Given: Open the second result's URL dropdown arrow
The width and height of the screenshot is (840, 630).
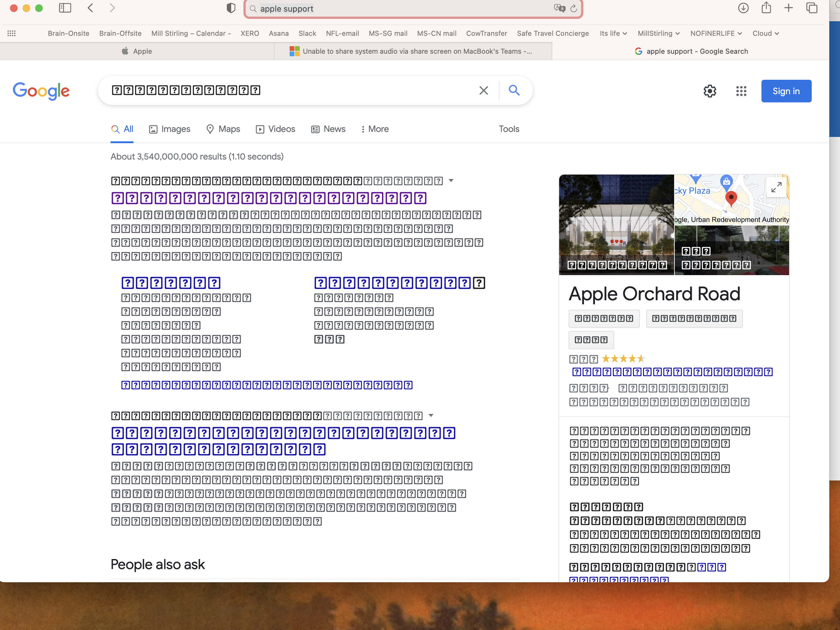Looking at the screenshot, I should pos(431,415).
